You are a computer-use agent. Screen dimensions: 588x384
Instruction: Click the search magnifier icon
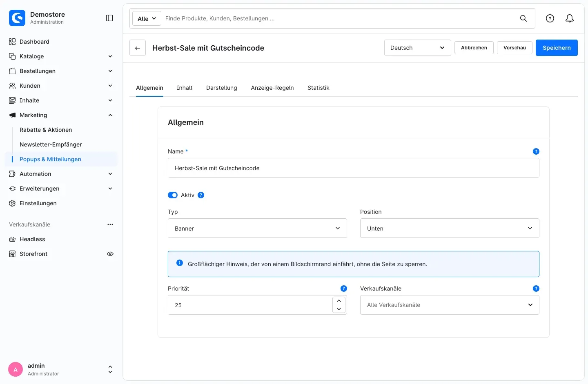point(523,18)
